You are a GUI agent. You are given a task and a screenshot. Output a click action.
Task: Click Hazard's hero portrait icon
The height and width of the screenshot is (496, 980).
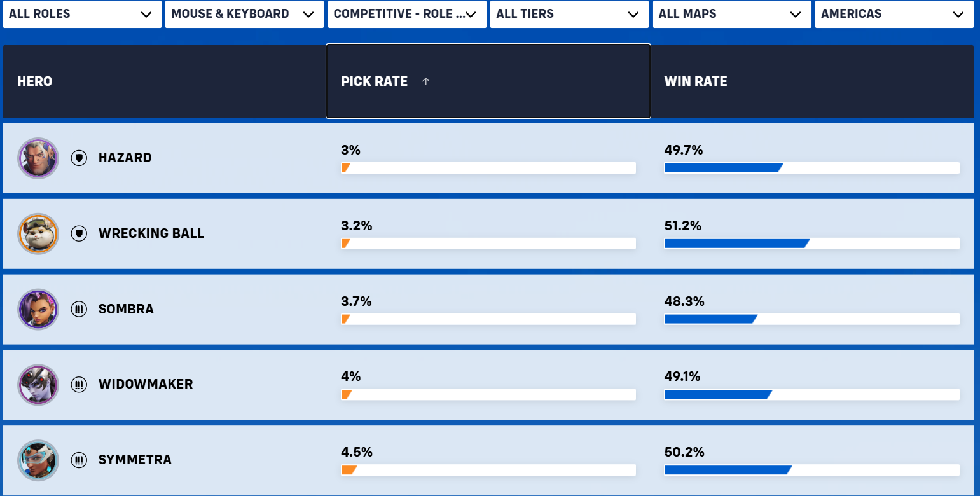coord(38,158)
